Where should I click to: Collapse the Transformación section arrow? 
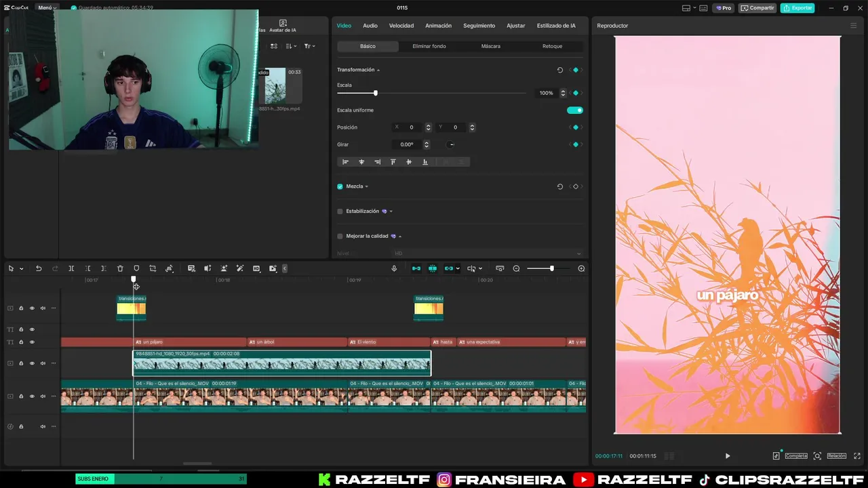coord(378,70)
